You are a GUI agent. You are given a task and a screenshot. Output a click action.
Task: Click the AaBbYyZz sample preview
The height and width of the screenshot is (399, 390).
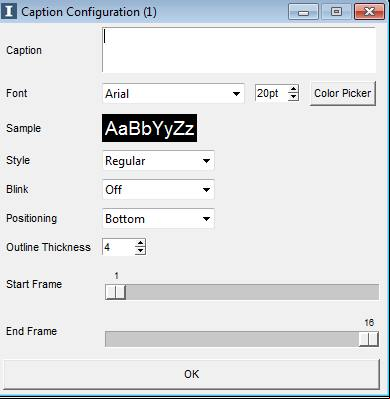pos(149,128)
